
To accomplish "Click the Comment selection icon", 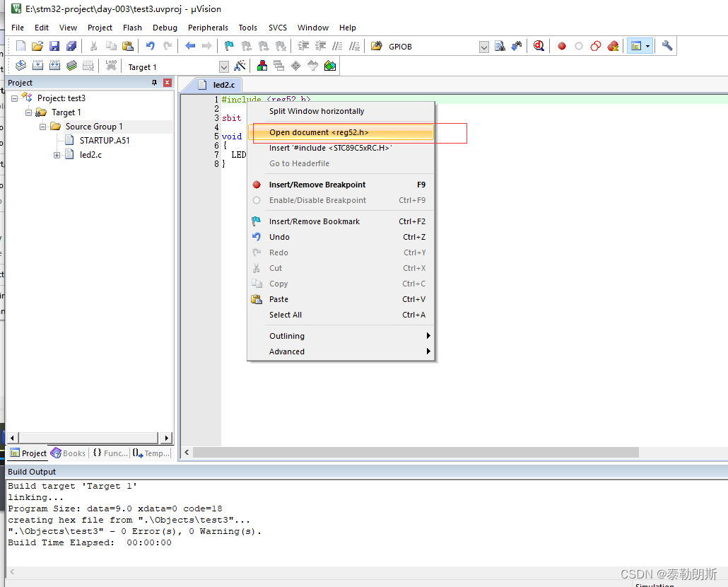I will click(x=337, y=46).
